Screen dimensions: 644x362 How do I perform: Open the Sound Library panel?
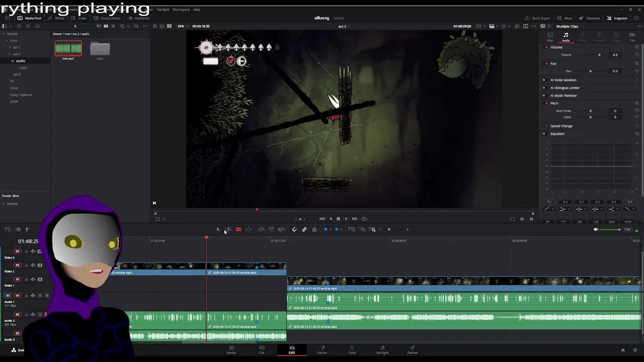click(x=107, y=18)
